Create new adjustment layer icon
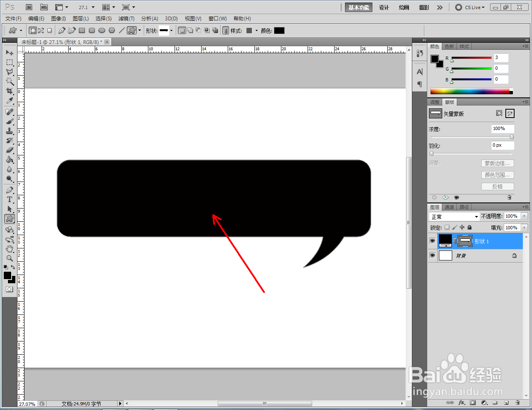Viewport: 532px width, 410px height. pos(484,403)
